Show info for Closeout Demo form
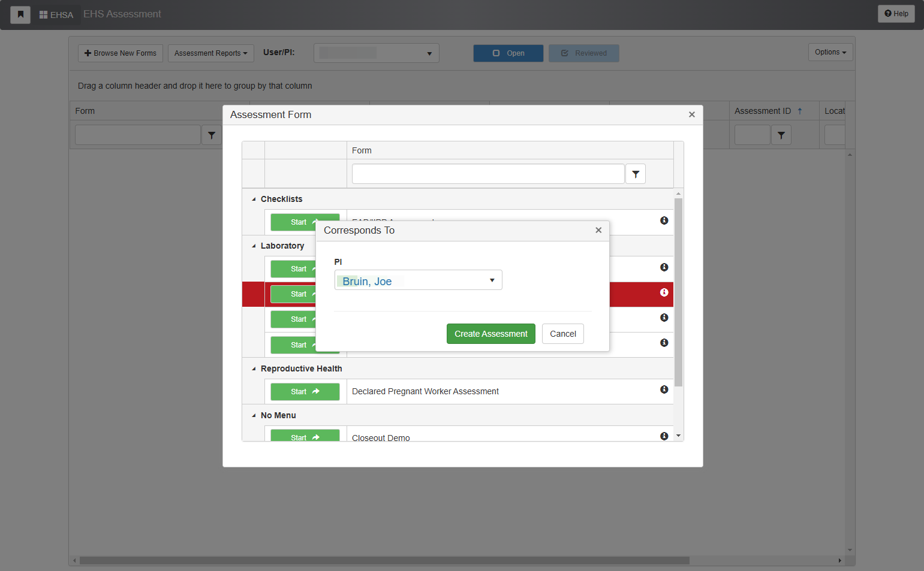 [664, 436]
